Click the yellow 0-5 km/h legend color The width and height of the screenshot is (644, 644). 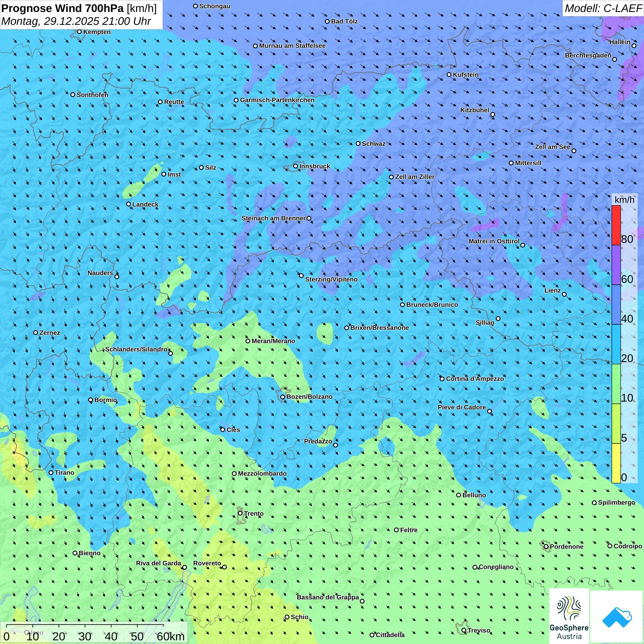tap(616, 463)
